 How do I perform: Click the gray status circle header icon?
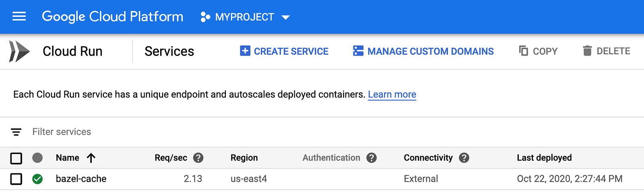click(37, 158)
